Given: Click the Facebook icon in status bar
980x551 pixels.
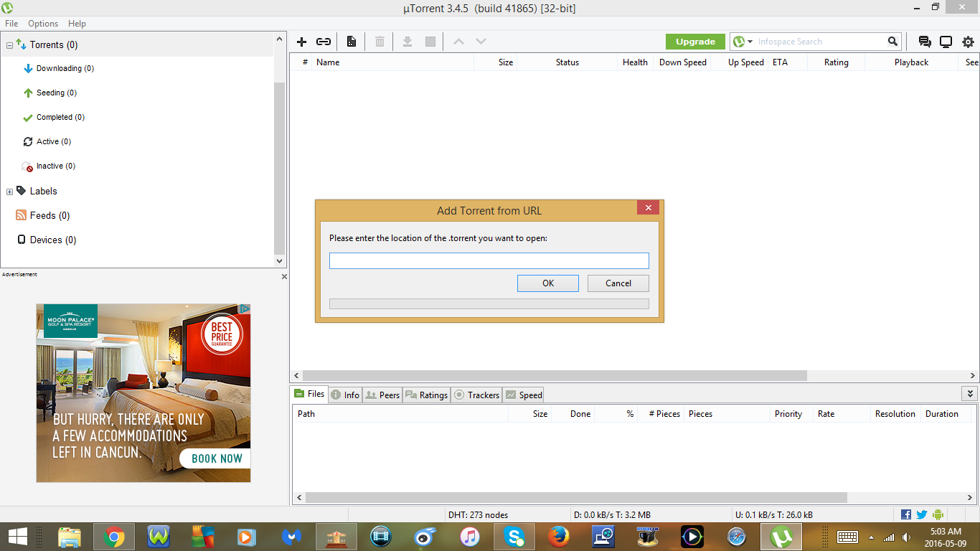Looking at the screenshot, I should pyautogui.click(x=906, y=514).
